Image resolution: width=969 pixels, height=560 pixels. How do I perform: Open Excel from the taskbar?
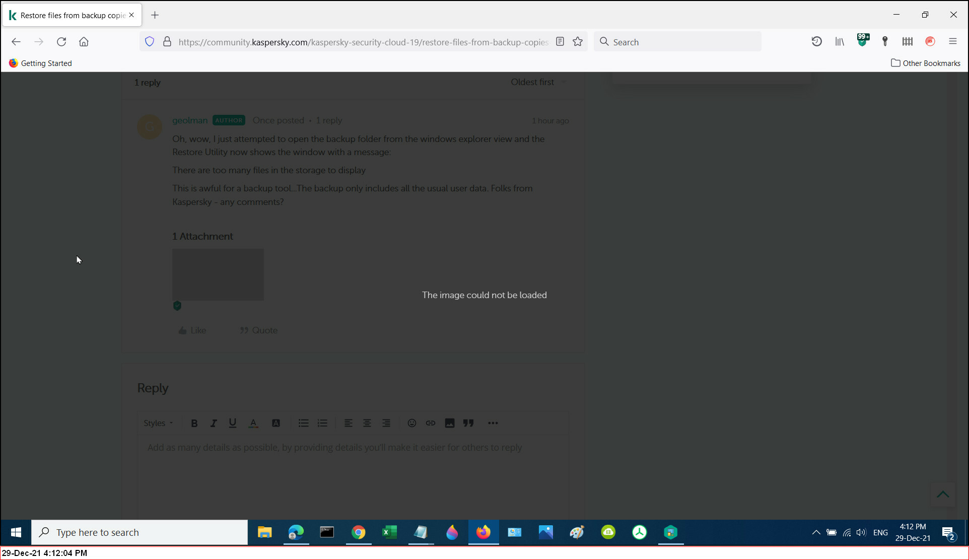389,532
